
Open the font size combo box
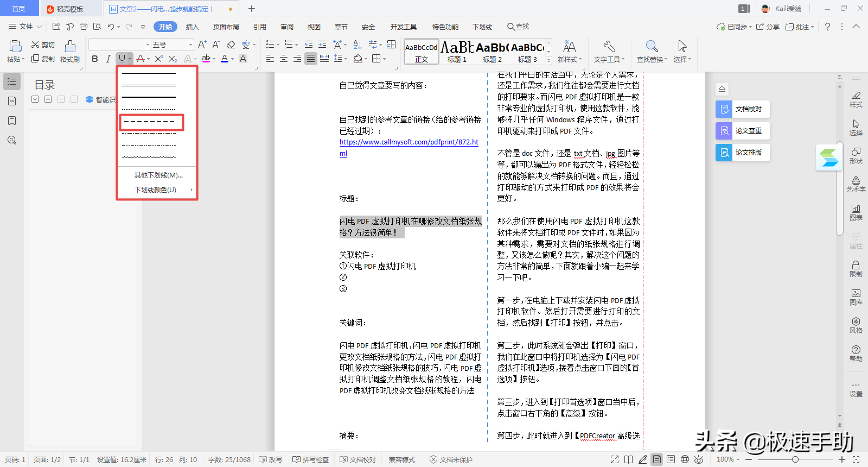(x=173, y=45)
